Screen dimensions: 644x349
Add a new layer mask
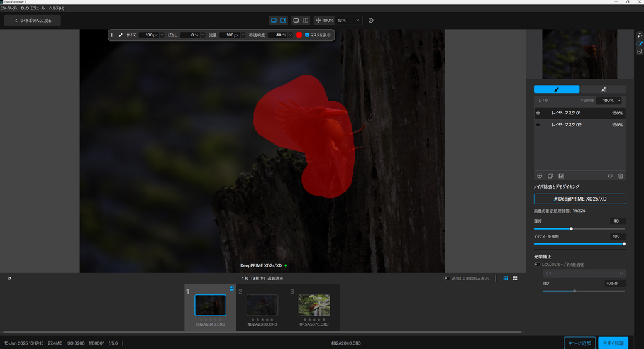click(x=539, y=175)
